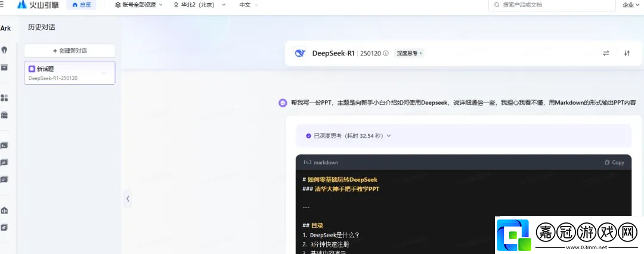Viewport: 644px width, 254px height.
Task: Click the 历史对话 heading
Action: coord(42,27)
